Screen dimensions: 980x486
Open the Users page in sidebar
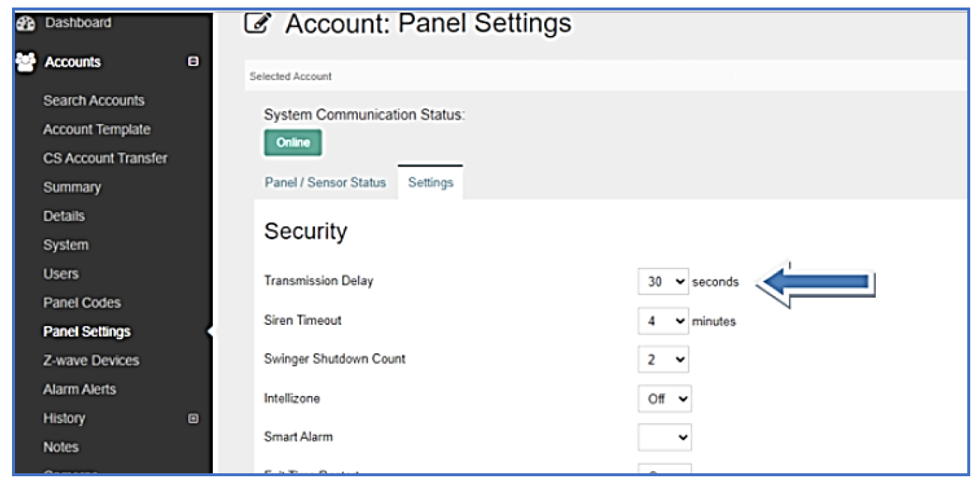coord(61,274)
